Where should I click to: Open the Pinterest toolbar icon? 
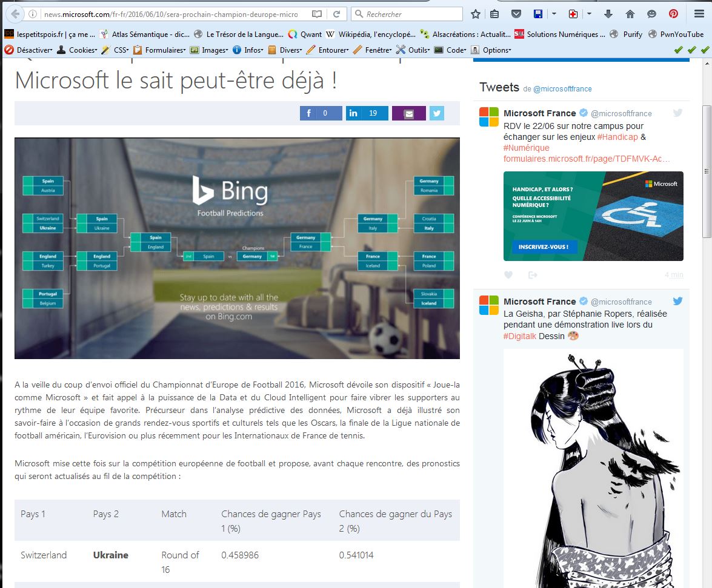click(673, 14)
